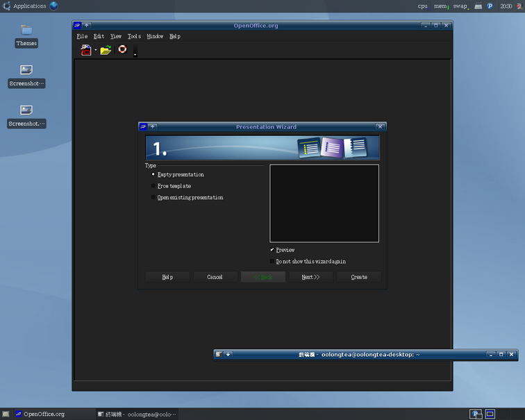This screenshot has width=525, height=420.
Task: Open the Help menu in menu bar
Action: (175, 36)
